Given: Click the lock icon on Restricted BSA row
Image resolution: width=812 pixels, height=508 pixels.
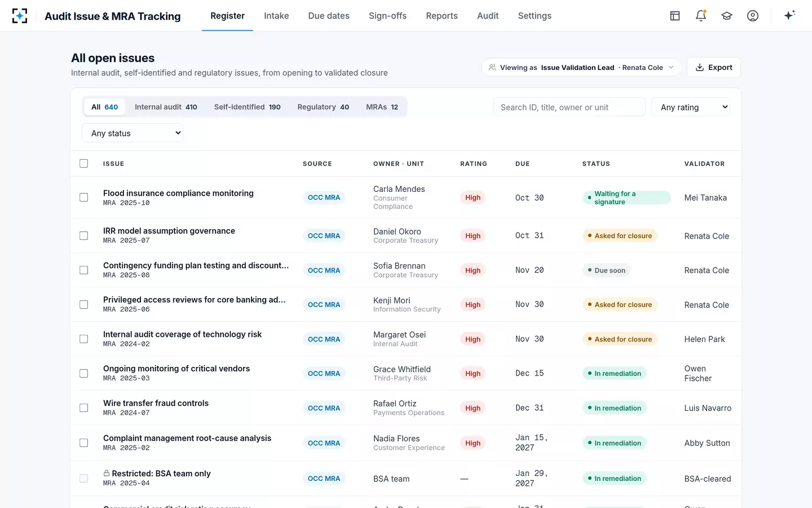Looking at the screenshot, I should [x=107, y=473].
